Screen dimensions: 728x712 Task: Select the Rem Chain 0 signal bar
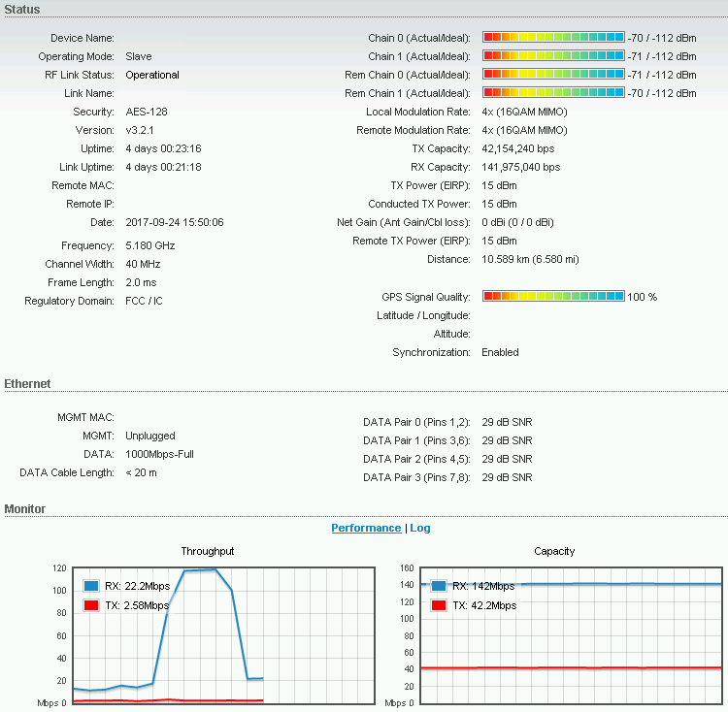(553, 75)
